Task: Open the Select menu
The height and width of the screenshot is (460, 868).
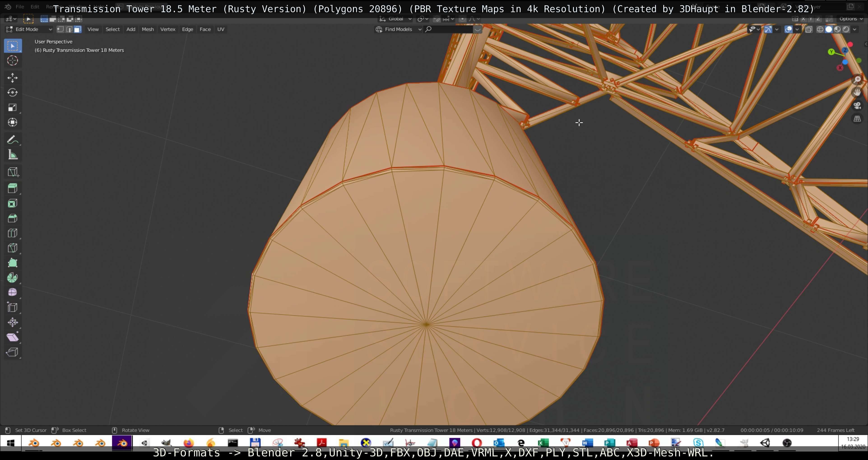Action: 113,29
